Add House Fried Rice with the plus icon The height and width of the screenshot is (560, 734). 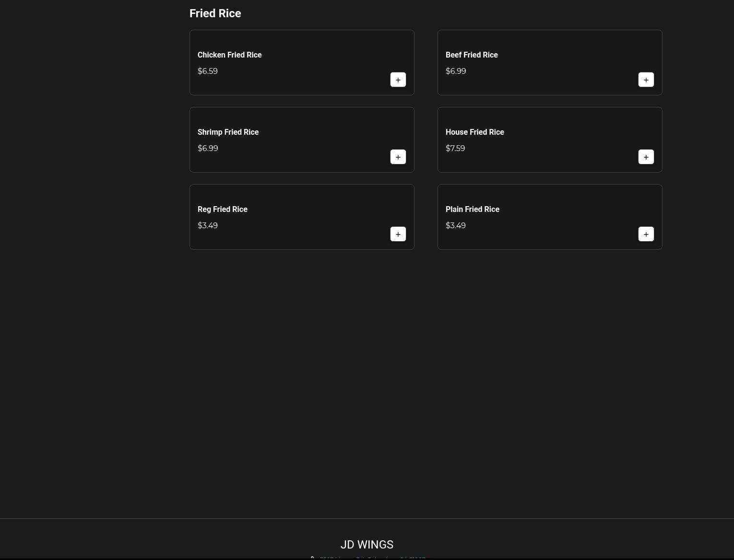pyautogui.click(x=646, y=157)
